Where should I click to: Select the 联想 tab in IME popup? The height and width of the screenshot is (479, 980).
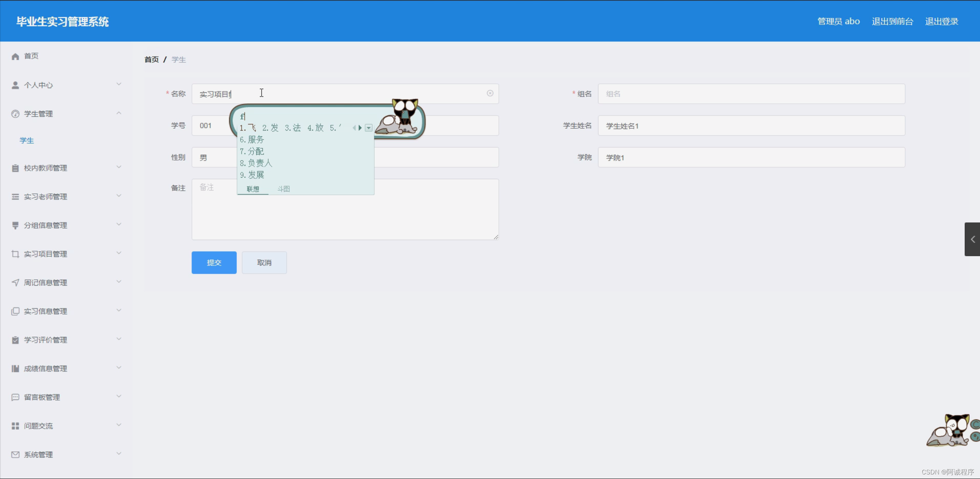(x=252, y=188)
